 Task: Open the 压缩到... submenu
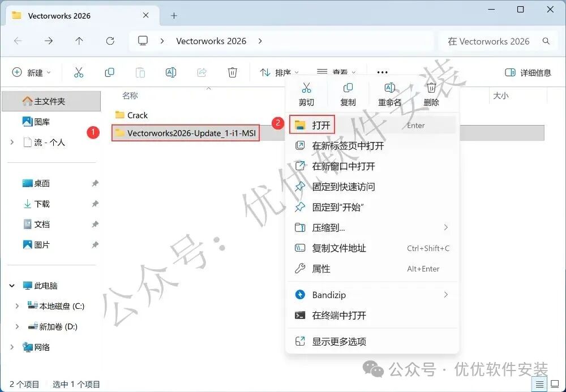(372, 227)
